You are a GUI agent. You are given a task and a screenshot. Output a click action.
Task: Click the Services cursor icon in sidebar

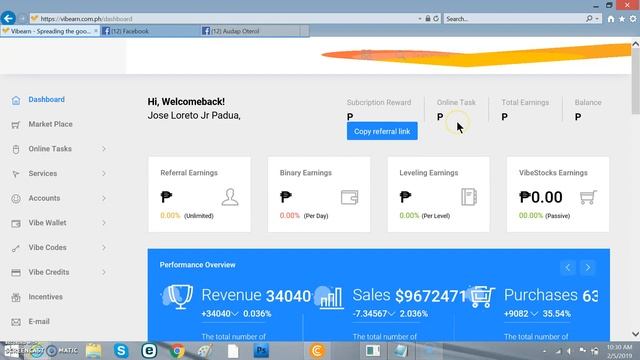16,174
